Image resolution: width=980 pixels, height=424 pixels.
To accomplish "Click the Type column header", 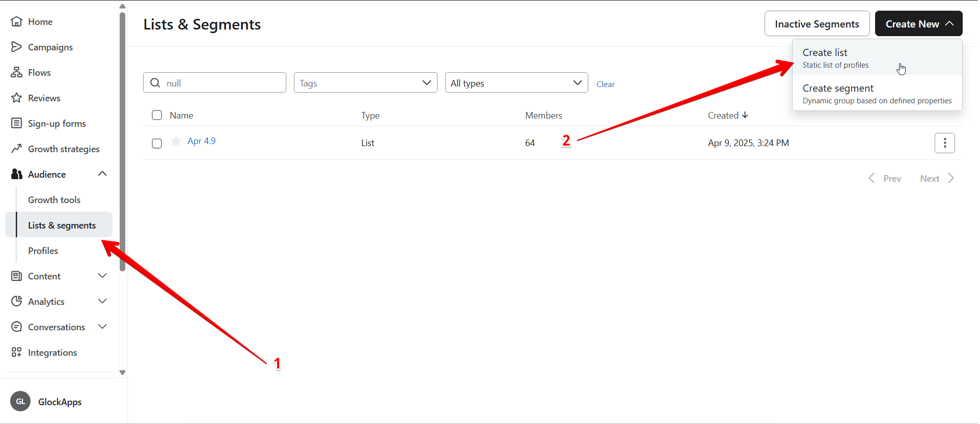I will click(x=370, y=116).
